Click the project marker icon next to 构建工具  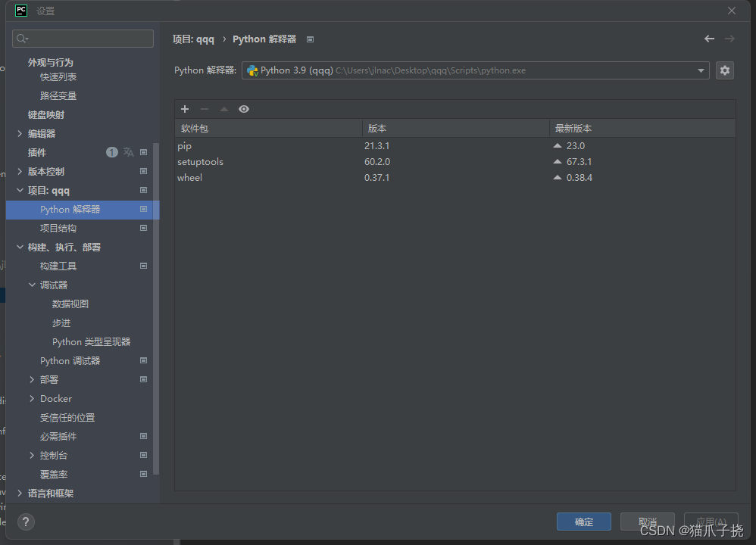click(x=143, y=266)
